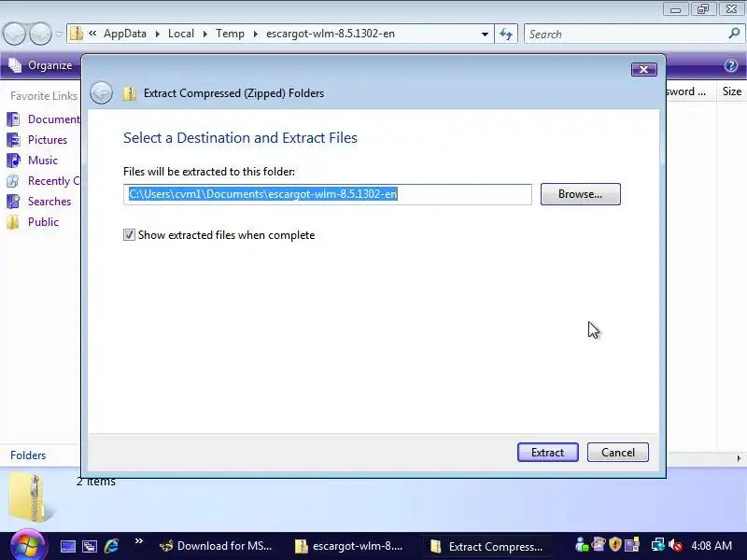
Task: Refresh the Explorer folder view
Action: 506,34
